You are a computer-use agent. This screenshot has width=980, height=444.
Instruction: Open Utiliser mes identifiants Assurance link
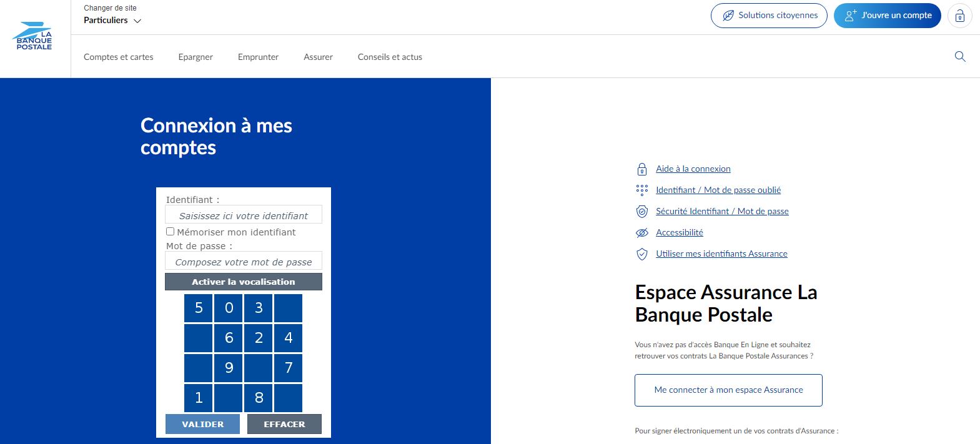[x=721, y=254]
